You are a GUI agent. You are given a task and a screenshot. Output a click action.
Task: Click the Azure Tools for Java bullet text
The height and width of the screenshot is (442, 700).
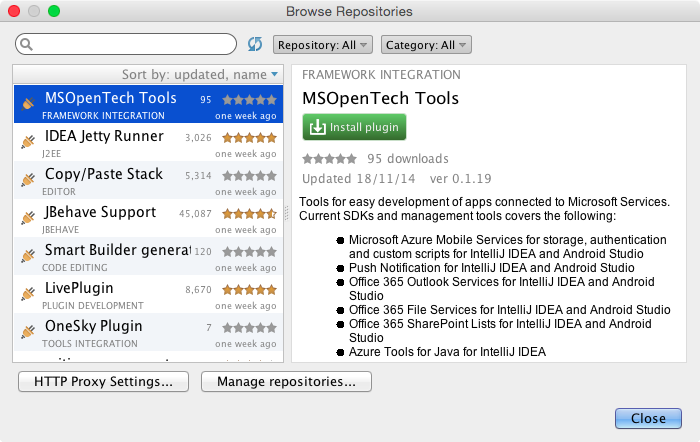click(447, 352)
